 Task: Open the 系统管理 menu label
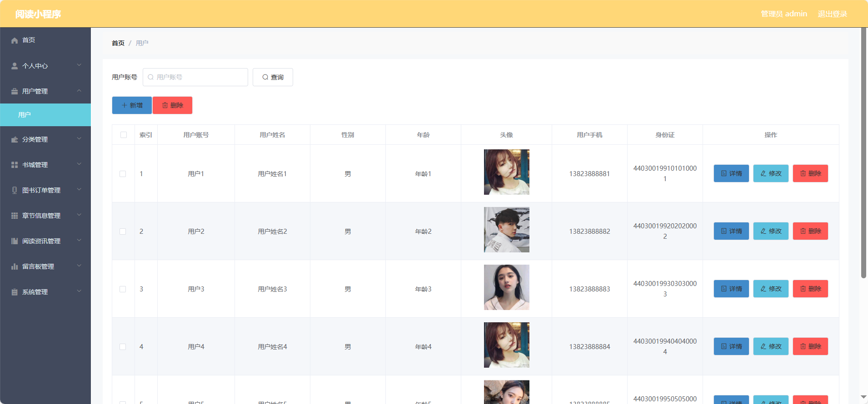coord(35,292)
